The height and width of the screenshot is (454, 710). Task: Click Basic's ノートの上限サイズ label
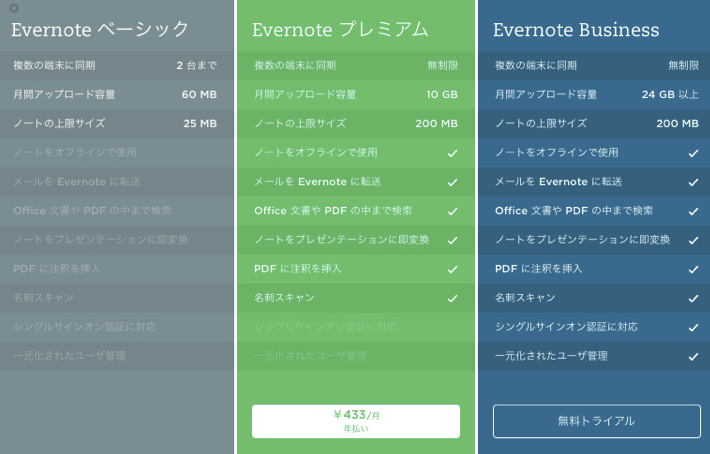click(59, 124)
